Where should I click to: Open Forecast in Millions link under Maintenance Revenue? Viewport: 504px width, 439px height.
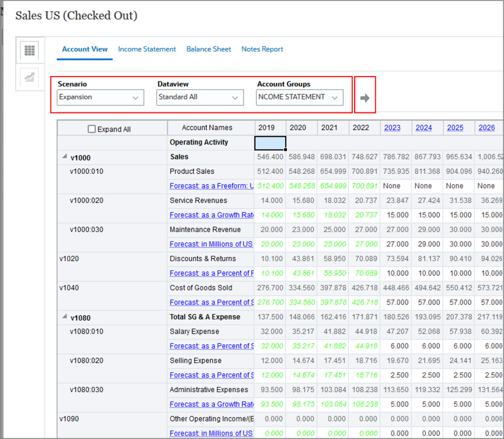click(211, 244)
